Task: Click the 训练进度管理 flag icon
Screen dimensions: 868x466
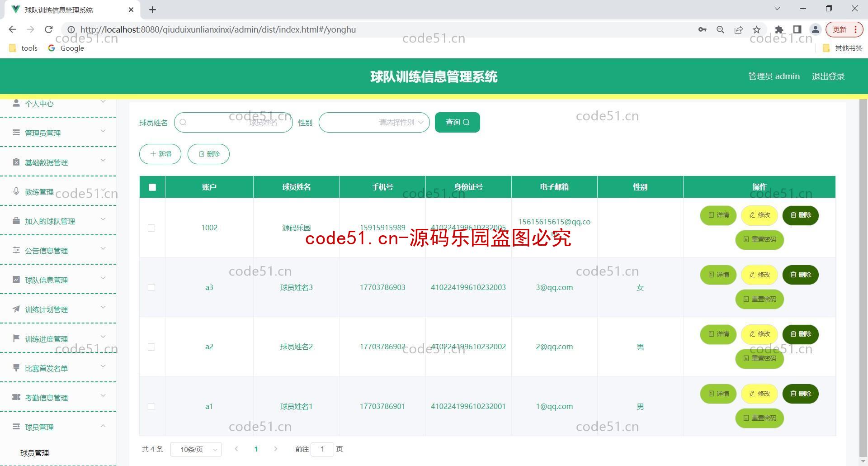Action: [16, 338]
